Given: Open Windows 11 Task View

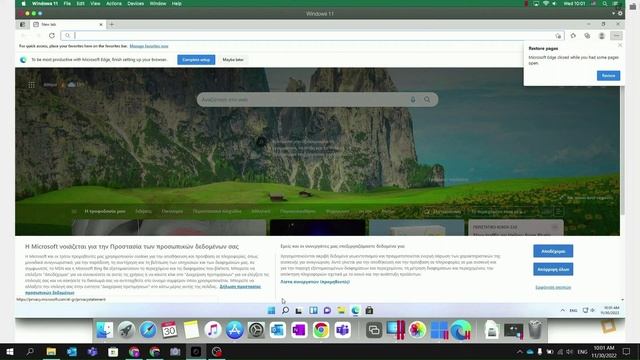Looking at the screenshot, I should 299,311.
